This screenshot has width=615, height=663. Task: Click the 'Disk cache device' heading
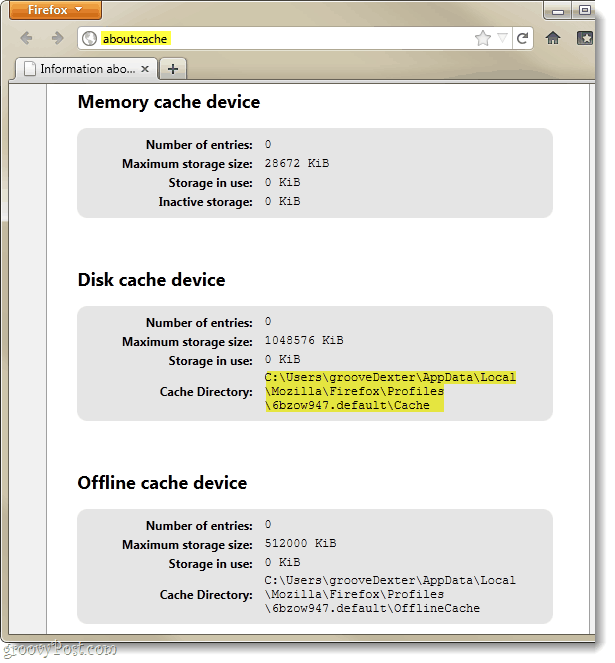click(151, 280)
